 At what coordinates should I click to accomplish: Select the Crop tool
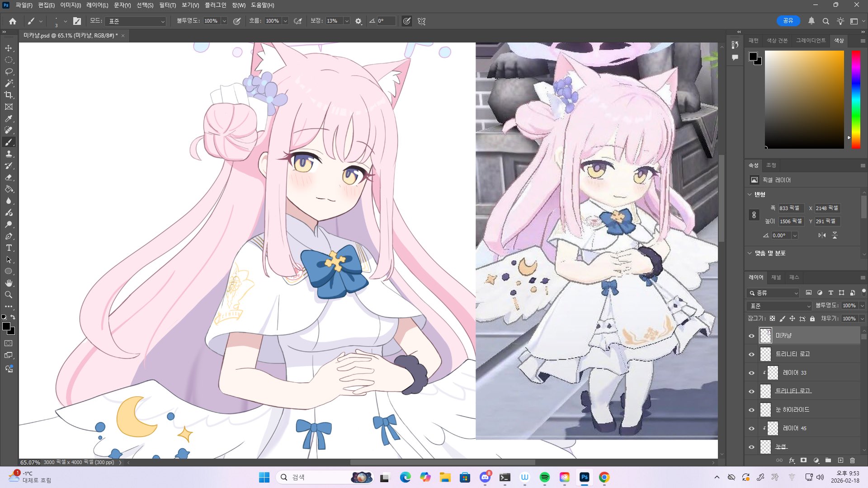pos(9,95)
